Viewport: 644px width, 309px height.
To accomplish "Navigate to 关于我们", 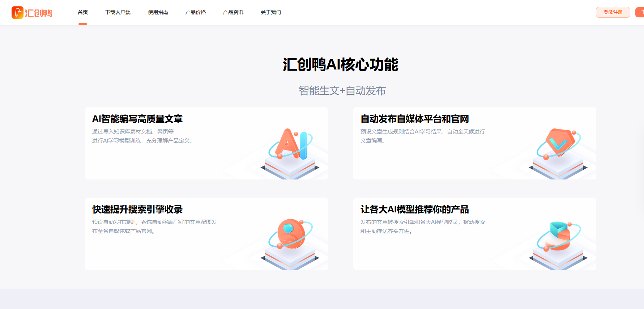I will pyautogui.click(x=271, y=12).
